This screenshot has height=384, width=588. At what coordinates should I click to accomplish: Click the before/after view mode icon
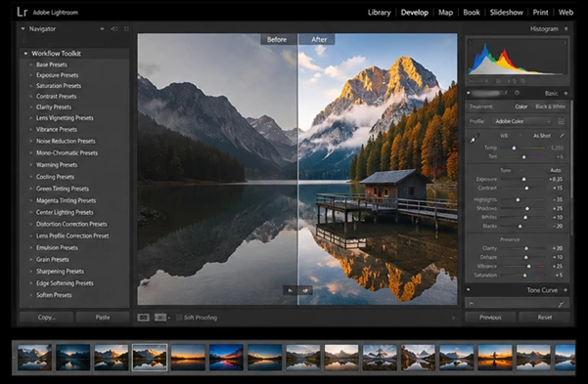(160, 318)
